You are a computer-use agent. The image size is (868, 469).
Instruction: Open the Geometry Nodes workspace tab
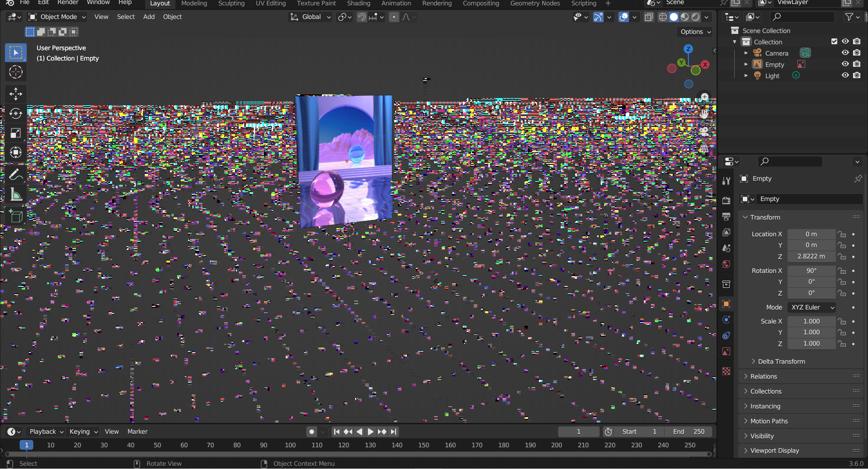click(x=535, y=3)
